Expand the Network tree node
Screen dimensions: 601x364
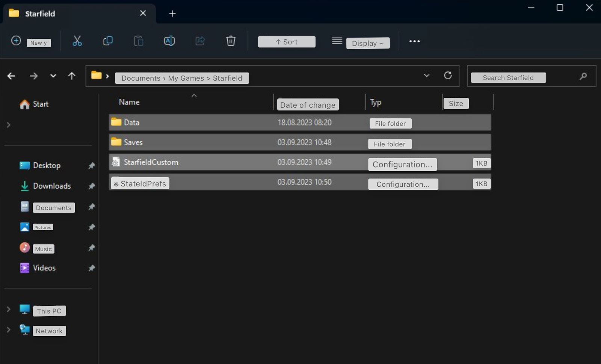coord(8,329)
